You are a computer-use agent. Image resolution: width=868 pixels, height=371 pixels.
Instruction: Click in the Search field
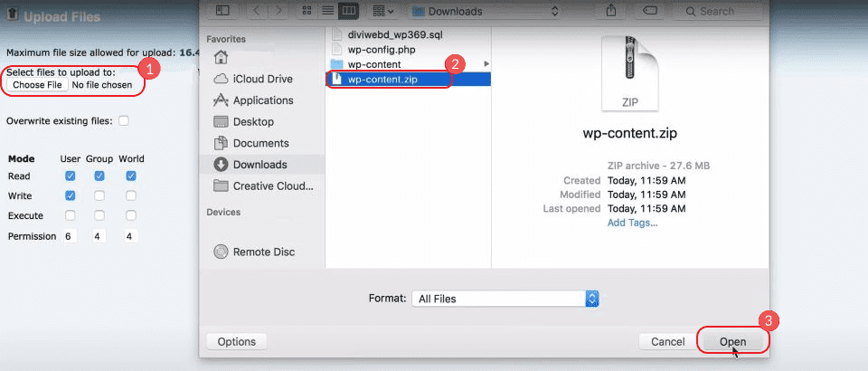click(715, 11)
